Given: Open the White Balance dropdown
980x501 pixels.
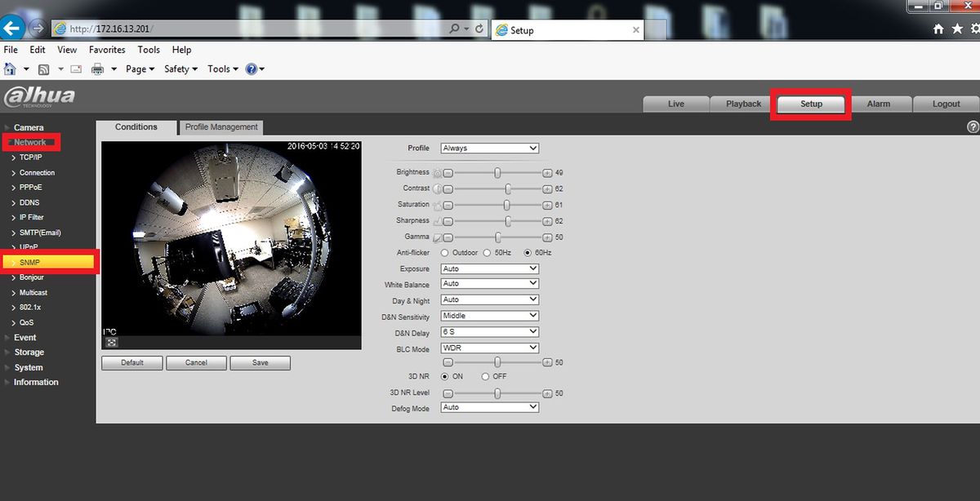Looking at the screenshot, I should [489, 284].
